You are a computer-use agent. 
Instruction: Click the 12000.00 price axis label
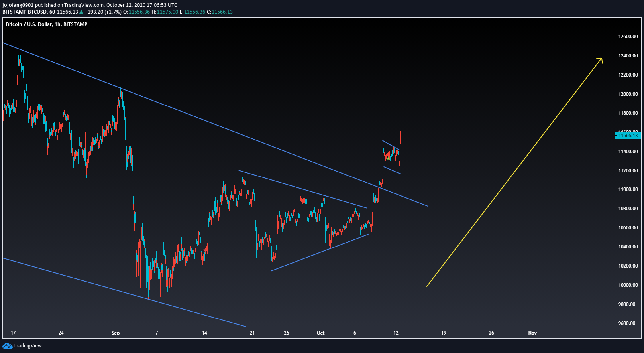pos(628,94)
